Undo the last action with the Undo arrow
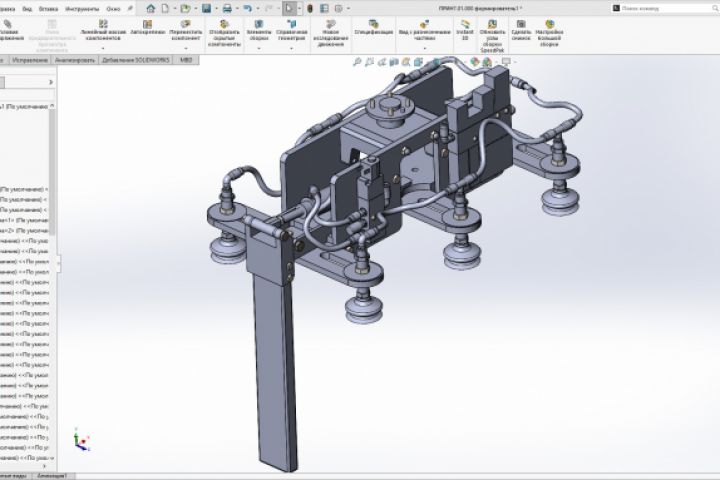The height and width of the screenshot is (480, 720). pyautogui.click(x=248, y=8)
